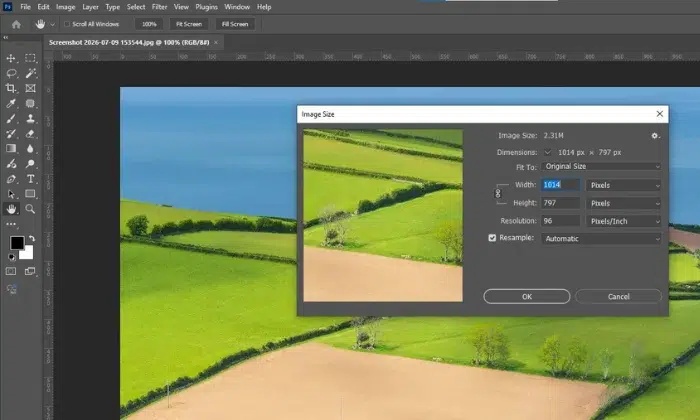Image resolution: width=700 pixels, height=420 pixels.
Task: Open the Resolution units dropdown
Action: tap(624, 221)
